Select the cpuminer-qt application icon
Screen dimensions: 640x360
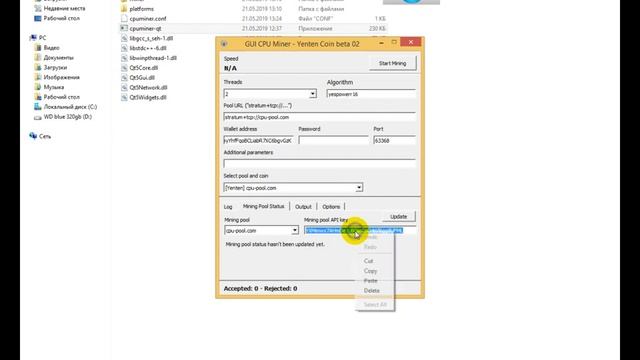tap(124, 28)
